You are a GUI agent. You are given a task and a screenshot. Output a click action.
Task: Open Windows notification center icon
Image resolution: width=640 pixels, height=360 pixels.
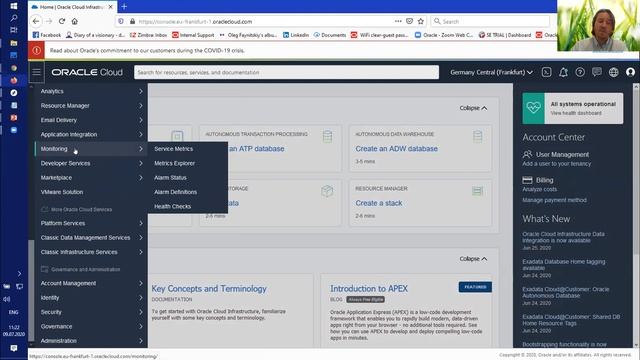13,348
